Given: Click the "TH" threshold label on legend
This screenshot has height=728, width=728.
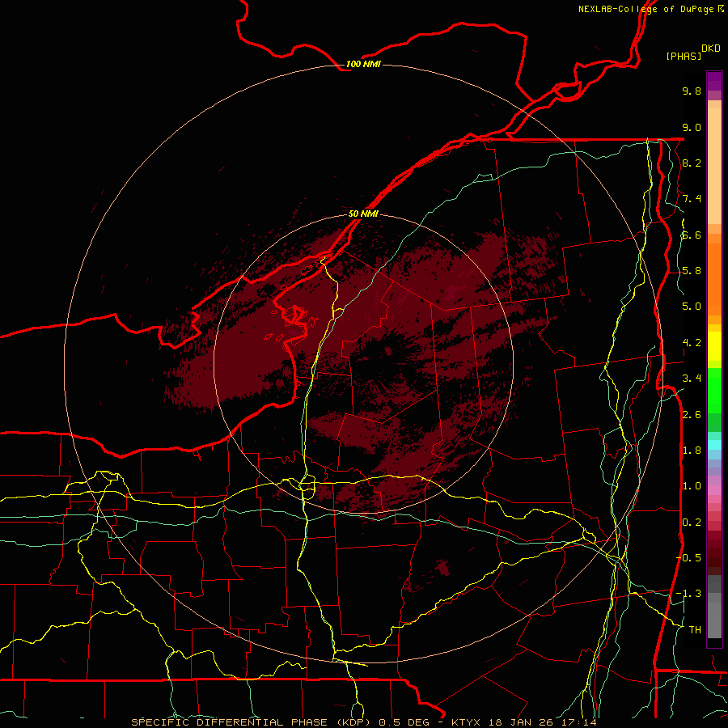Looking at the screenshot, I should point(695,630).
